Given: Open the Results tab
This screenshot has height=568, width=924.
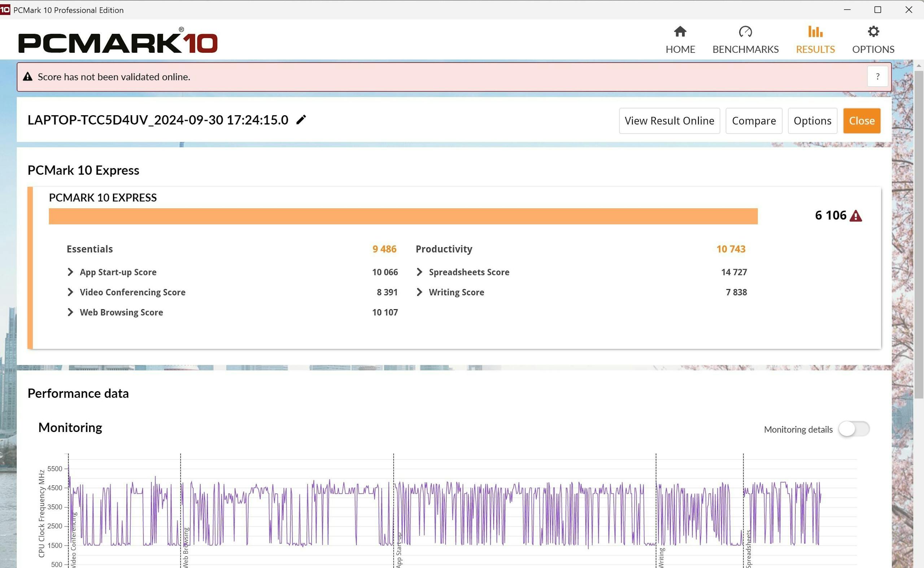Looking at the screenshot, I should [815, 40].
